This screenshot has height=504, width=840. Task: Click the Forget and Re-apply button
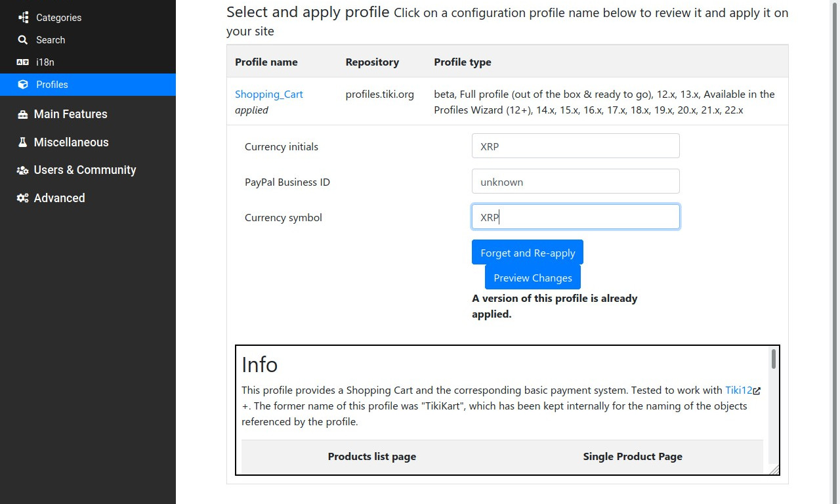point(528,253)
